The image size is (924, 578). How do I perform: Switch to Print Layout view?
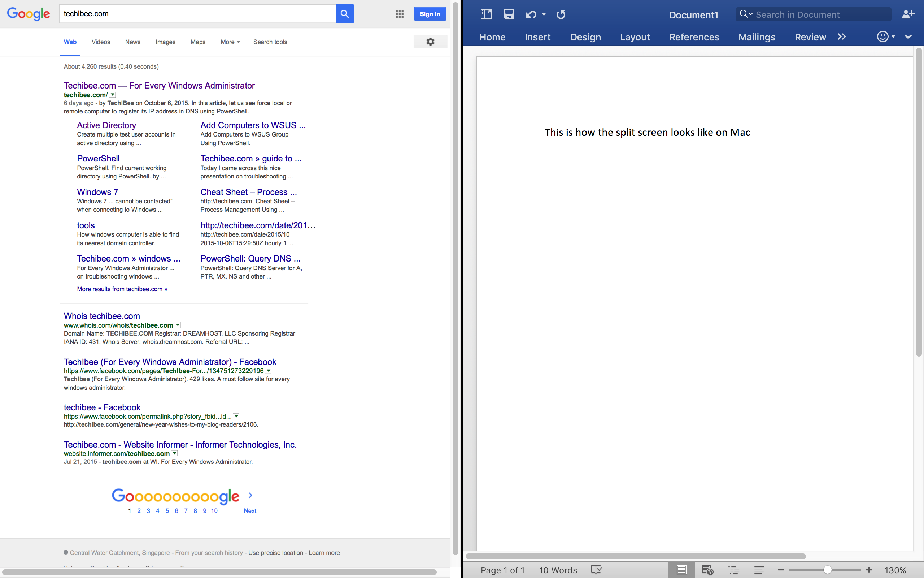pos(681,570)
